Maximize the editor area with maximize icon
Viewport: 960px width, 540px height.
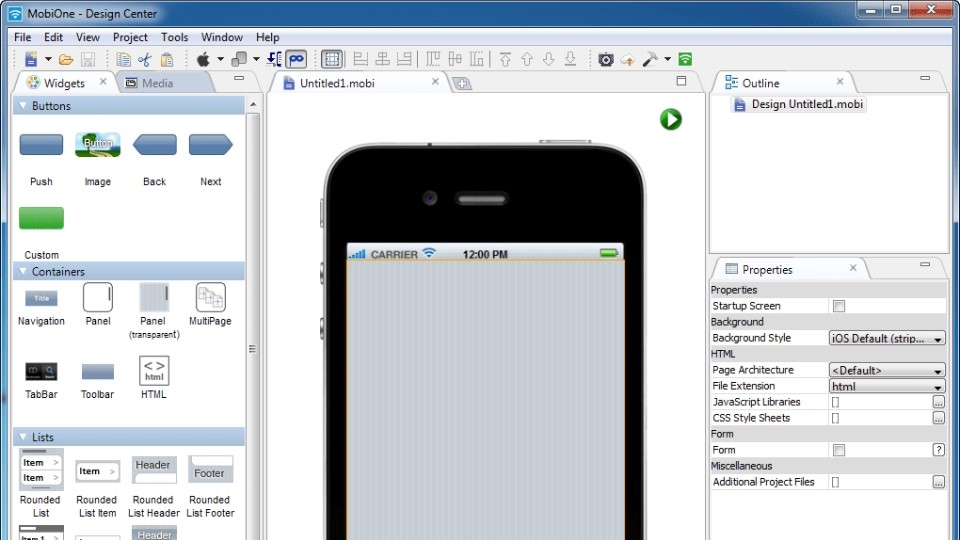(x=681, y=81)
